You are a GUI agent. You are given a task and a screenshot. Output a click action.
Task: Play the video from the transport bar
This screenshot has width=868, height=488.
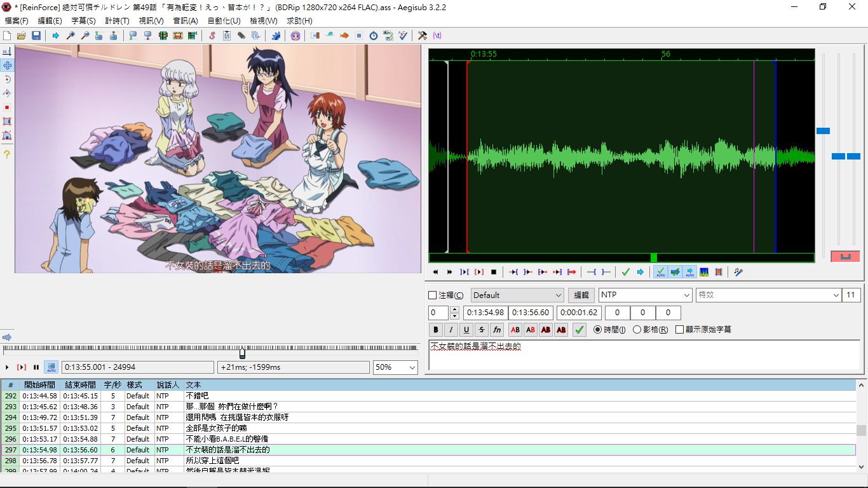(x=7, y=367)
